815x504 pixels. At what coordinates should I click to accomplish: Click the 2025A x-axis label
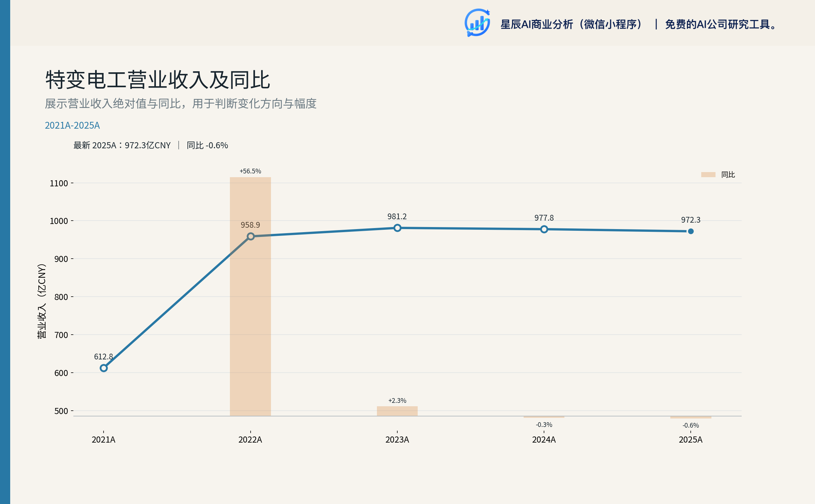tap(691, 440)
